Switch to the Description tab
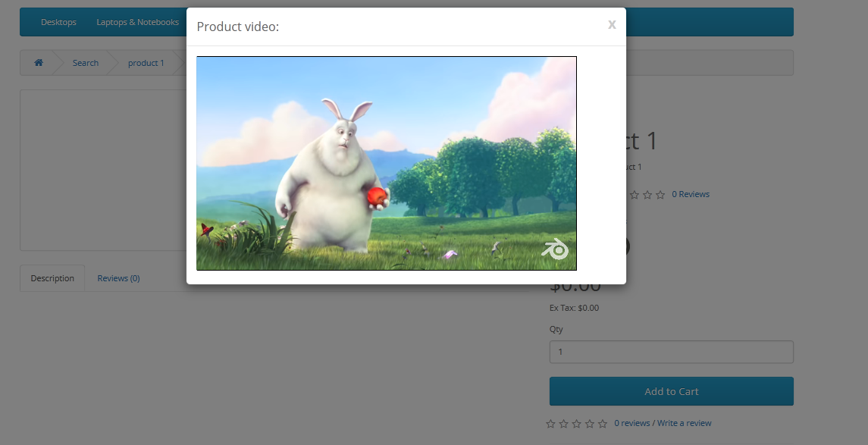868x445 pixels. [52, 278]
